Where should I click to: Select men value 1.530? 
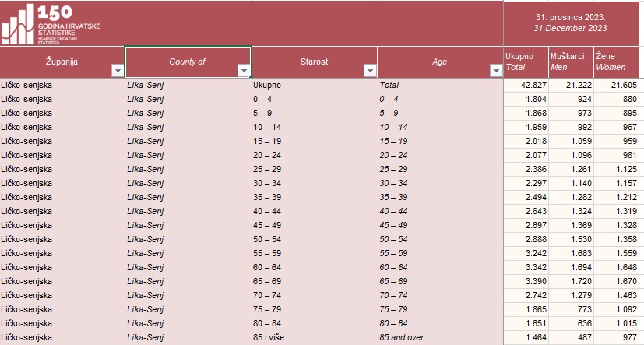(x=572, y=239)
